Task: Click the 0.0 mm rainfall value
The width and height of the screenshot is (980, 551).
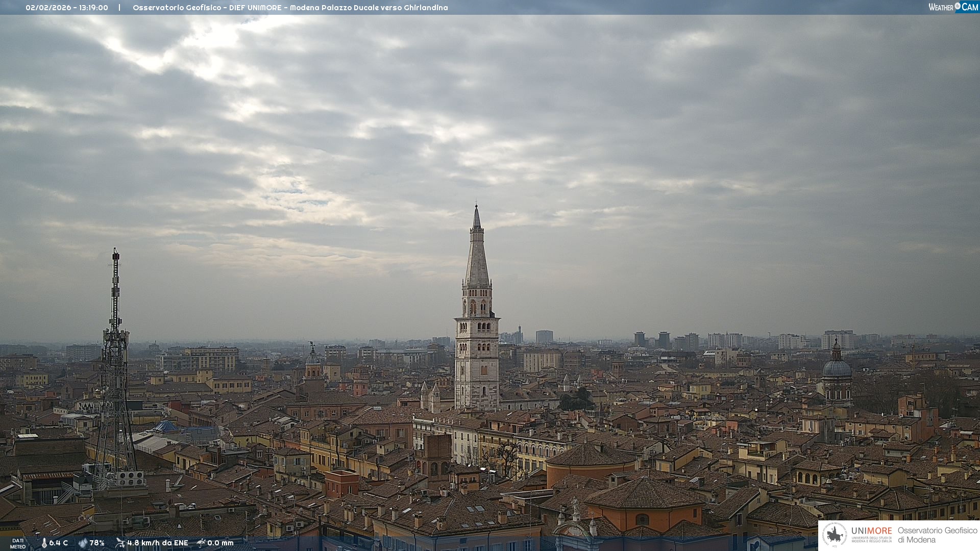Action: [x=220, y=543]
